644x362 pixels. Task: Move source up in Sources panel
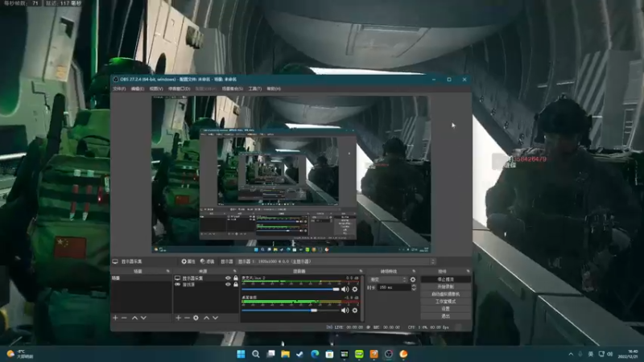(207, 318)
